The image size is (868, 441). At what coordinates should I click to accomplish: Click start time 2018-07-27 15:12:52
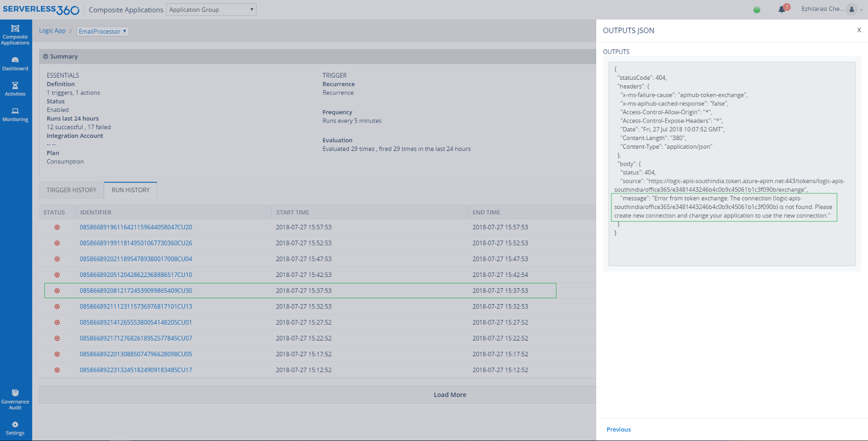click(304, 370)
